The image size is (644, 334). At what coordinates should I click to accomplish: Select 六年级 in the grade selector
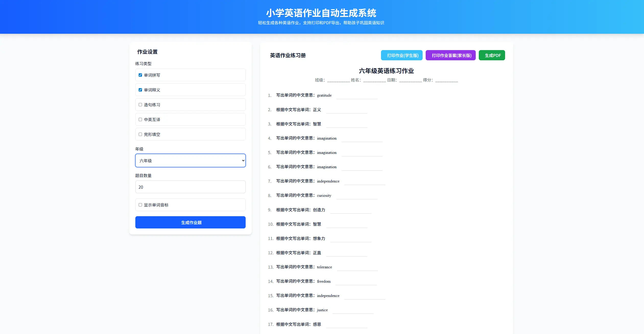[x=190, y=160]
